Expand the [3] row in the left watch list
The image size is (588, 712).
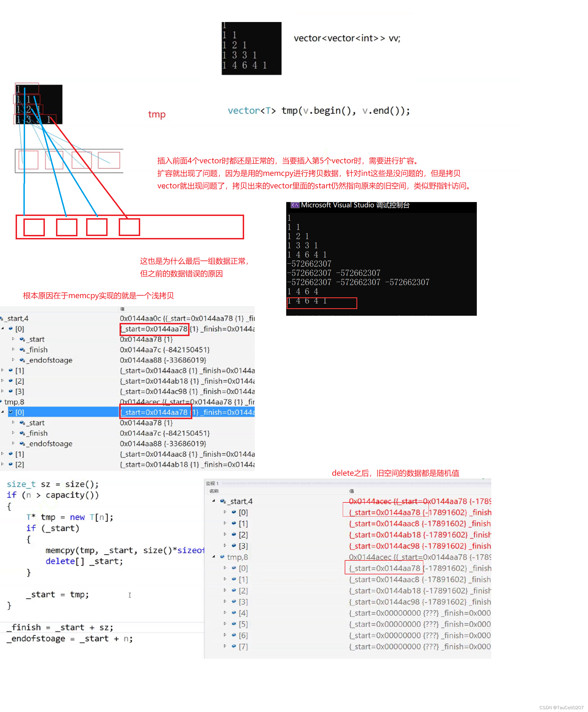point(3,391)
